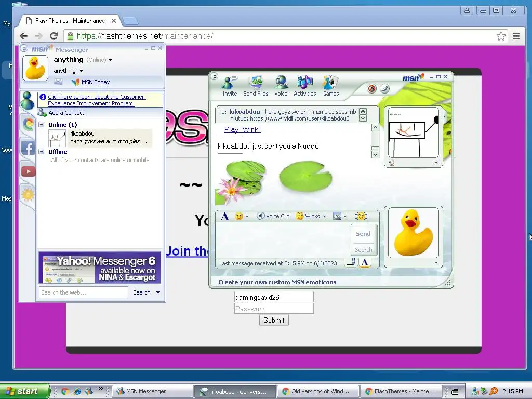Select the contacts tab with green buddy

(x=27, y=101)
